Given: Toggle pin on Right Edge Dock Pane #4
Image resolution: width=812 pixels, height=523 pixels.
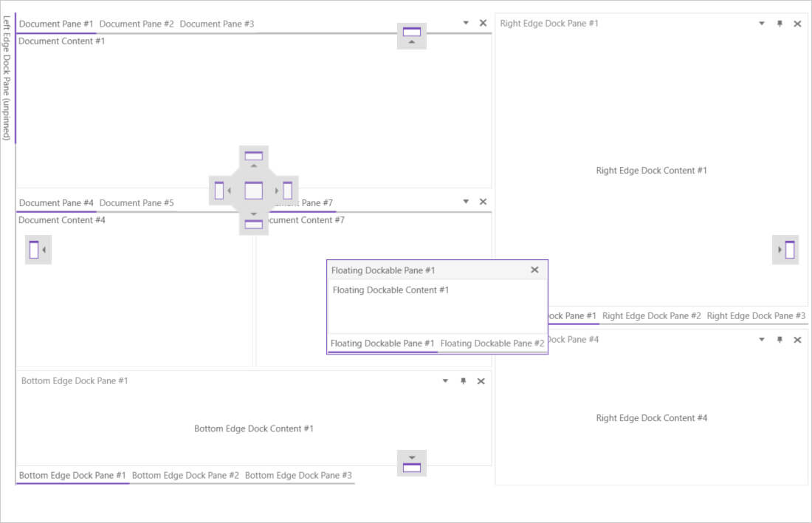Looking at the screenshot, I should tap(780, 340).
